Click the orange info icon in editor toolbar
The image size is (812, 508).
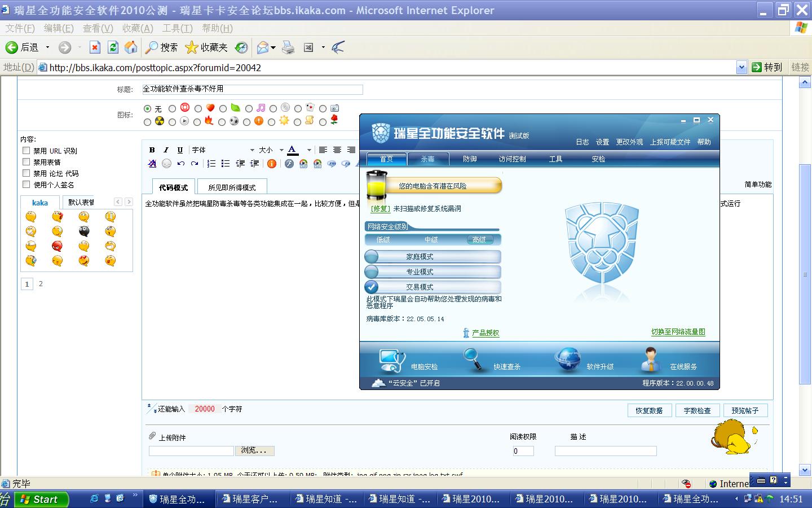[x=272, y=164]
